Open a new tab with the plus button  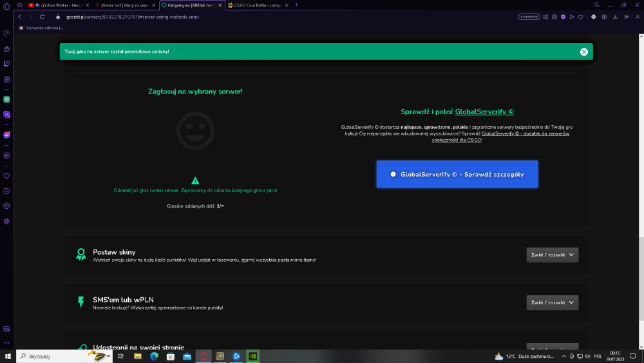pos(296,5)
